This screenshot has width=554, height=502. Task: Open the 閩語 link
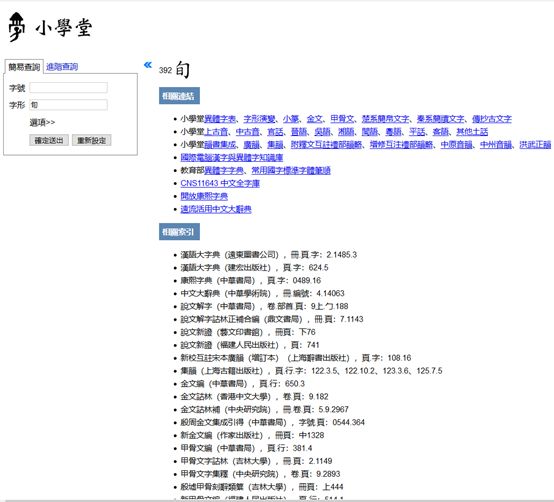click(x=370, y=132)
